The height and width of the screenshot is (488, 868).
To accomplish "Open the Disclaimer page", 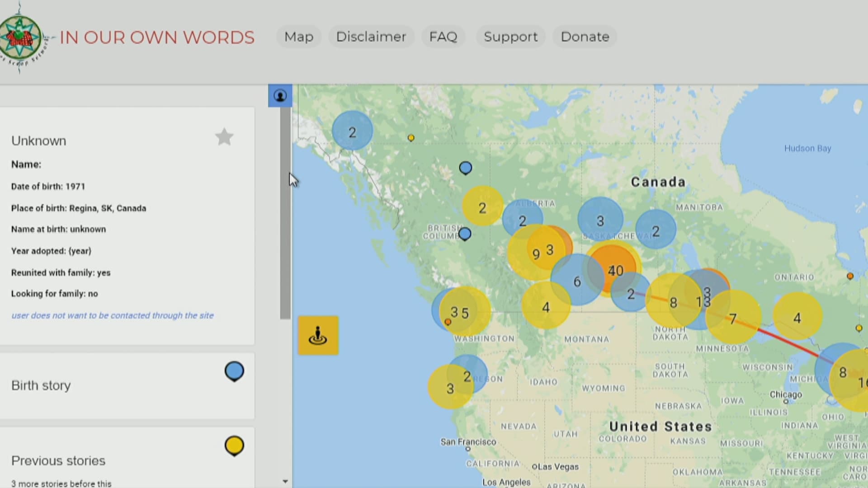I will [x=371, y=37].
